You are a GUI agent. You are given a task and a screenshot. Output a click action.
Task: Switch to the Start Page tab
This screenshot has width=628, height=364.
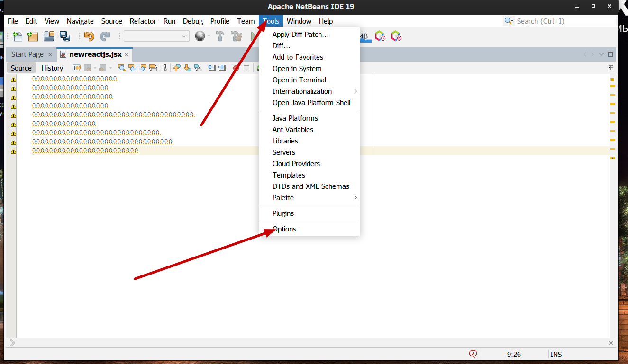pos(27,54)
